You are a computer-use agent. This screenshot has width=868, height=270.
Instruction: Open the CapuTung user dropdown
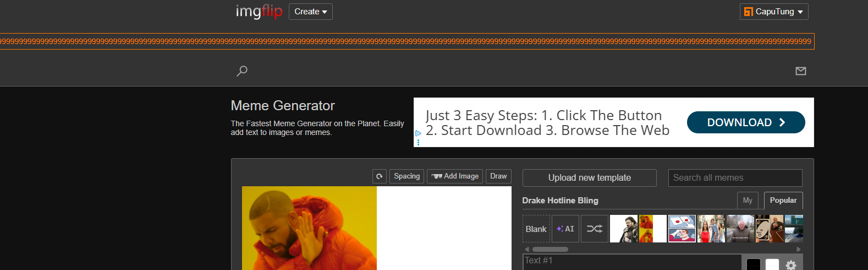pos(773,12)
